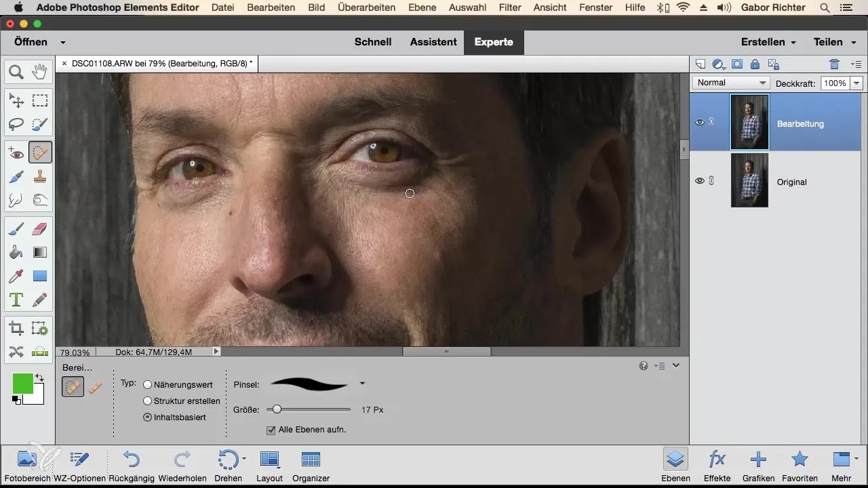Uncheck Alle Ebenen aufn. checkbox

[271, 430]
